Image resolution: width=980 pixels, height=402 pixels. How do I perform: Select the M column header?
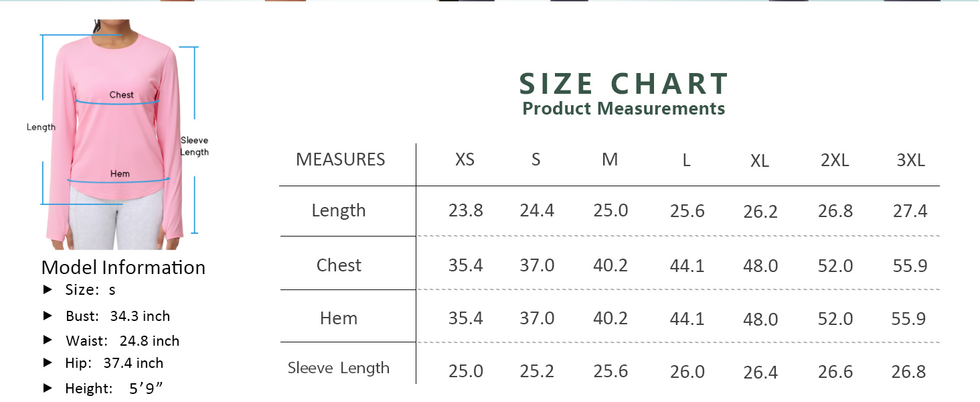610,160
